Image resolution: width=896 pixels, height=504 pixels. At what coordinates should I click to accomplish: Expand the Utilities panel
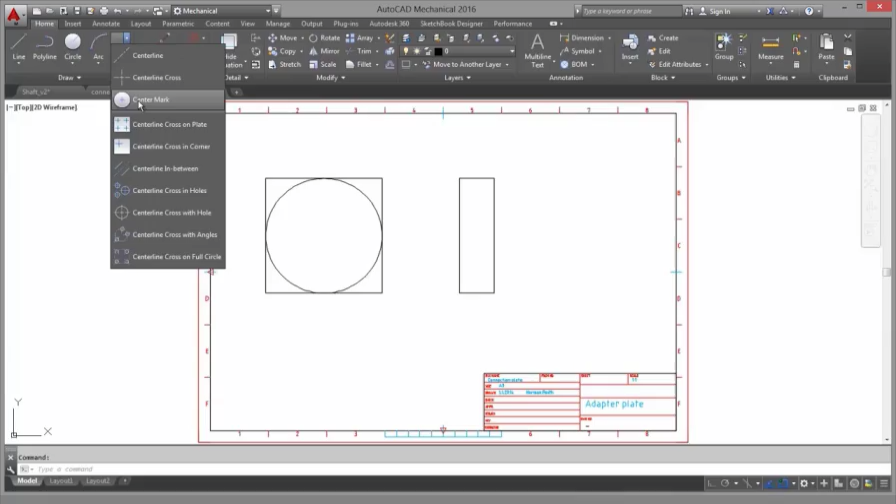pos(781,77)
